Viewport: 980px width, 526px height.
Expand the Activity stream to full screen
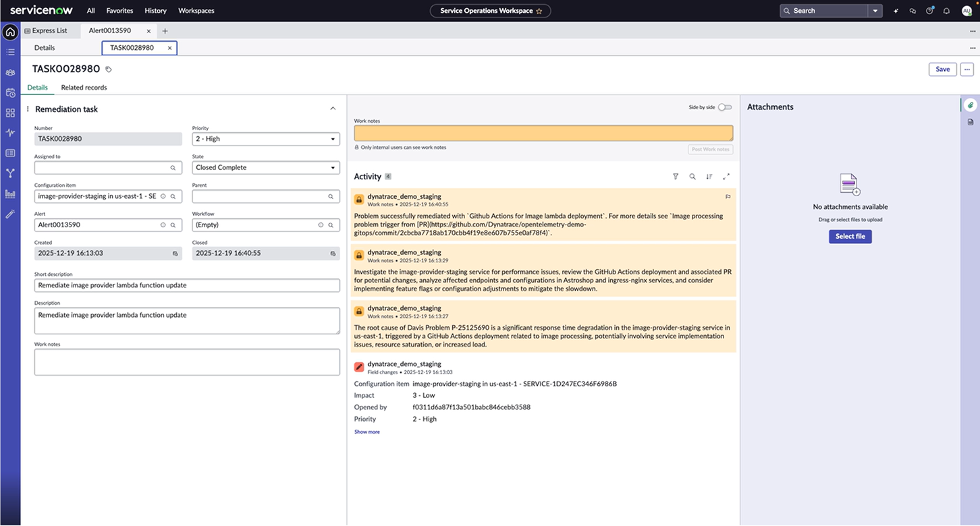click(x=726, y=176)
